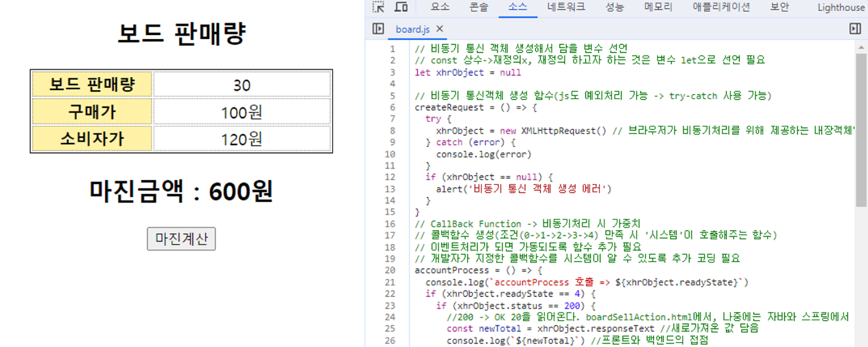Click 'const newTotal = xhrObject.responseText' code

click(550, 329)
